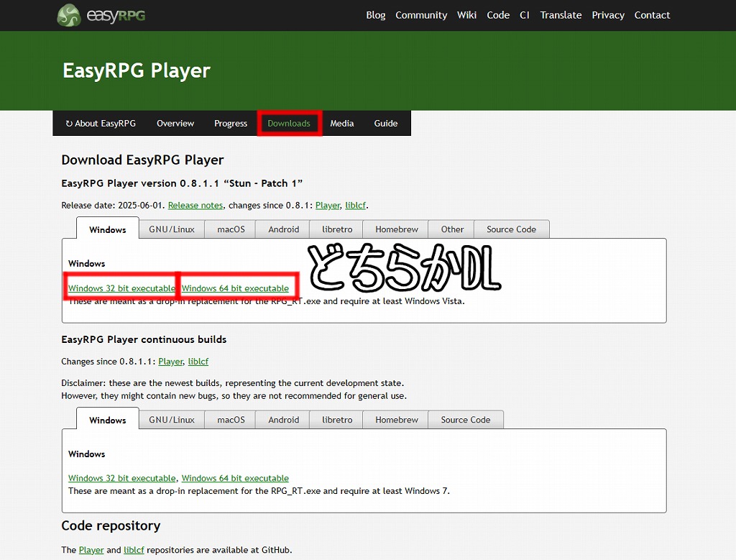Open liblcf changes since 0.8.1 link
Screen dimensions: 736x560
[x=355, y=205]
